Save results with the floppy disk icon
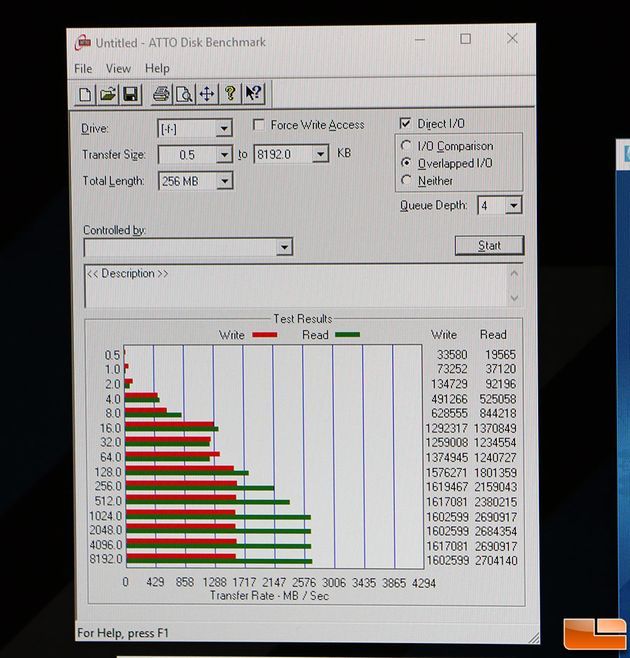 [131, 94]
